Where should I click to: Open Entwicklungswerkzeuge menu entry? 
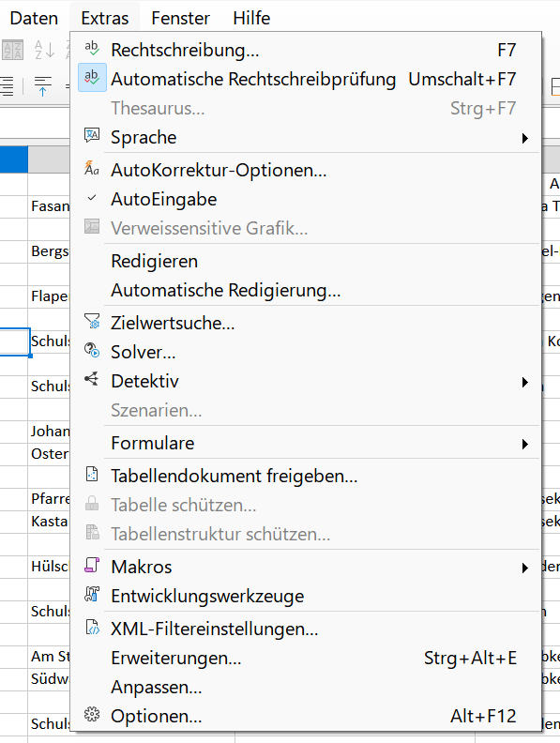(x=306, y=596)
